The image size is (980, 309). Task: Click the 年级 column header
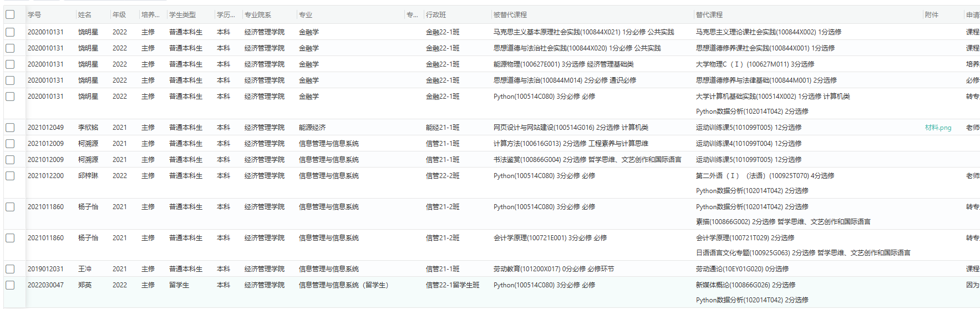click(x=119, y=15)
